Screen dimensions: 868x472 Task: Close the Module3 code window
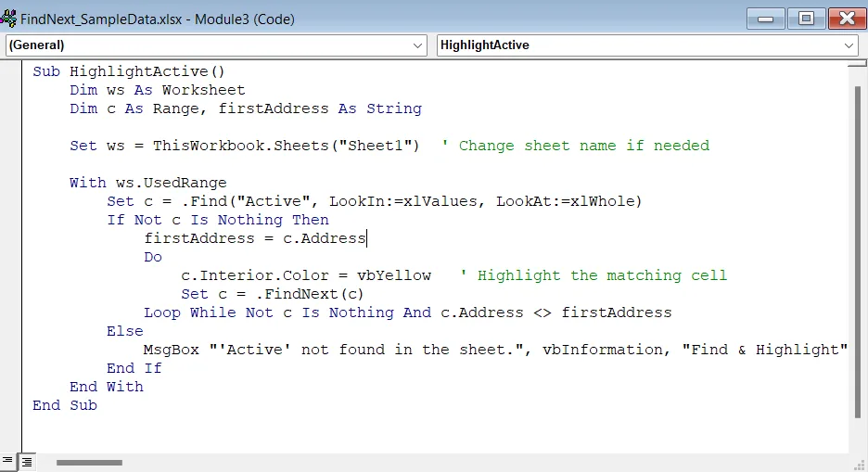pos(847,19)
